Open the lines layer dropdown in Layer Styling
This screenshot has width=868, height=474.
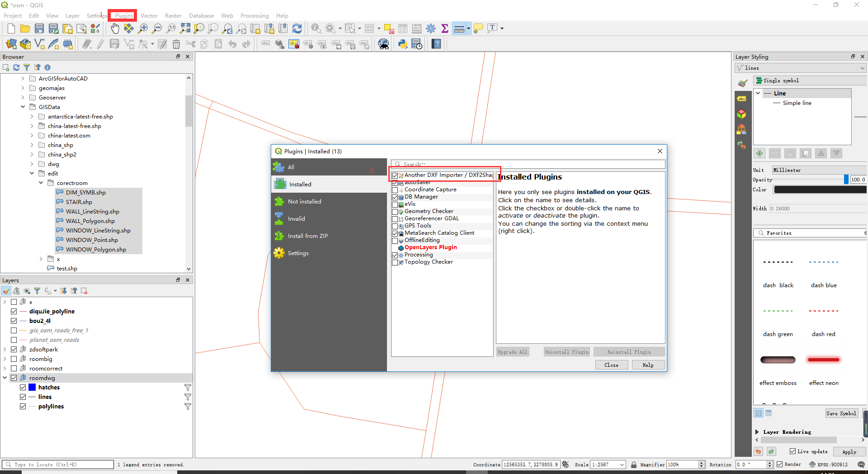pos(801,68)
